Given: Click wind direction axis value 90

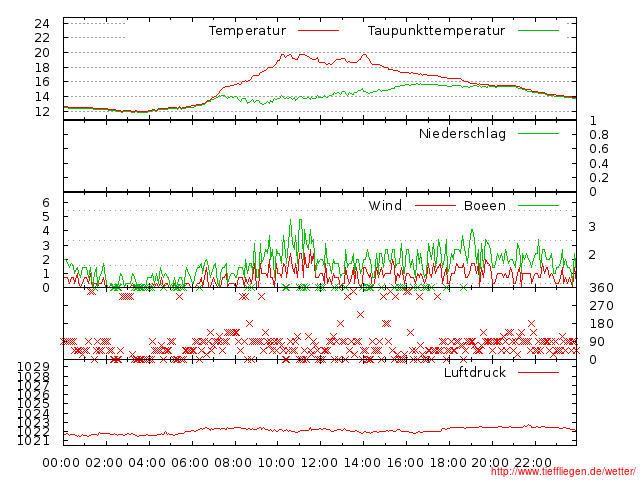Looking at the screenshot, I should (x=597, y=342).
